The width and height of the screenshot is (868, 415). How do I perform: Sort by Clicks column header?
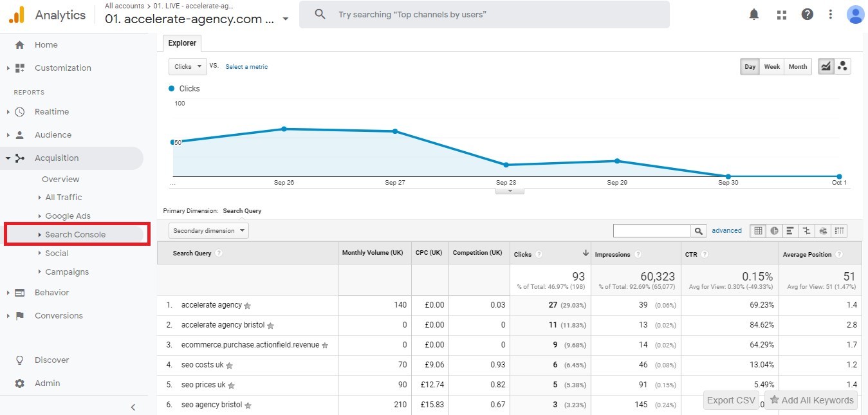click(522, 254)
